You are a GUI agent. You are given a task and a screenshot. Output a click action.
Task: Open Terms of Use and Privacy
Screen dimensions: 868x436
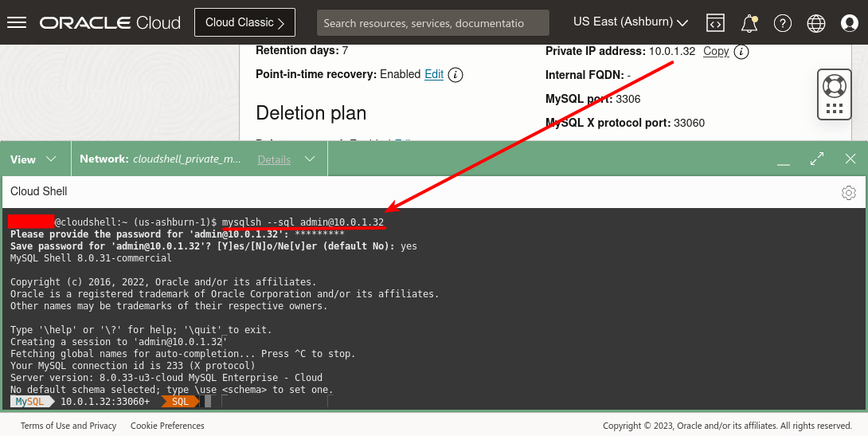pyautogui.click(x=68, y=426)
